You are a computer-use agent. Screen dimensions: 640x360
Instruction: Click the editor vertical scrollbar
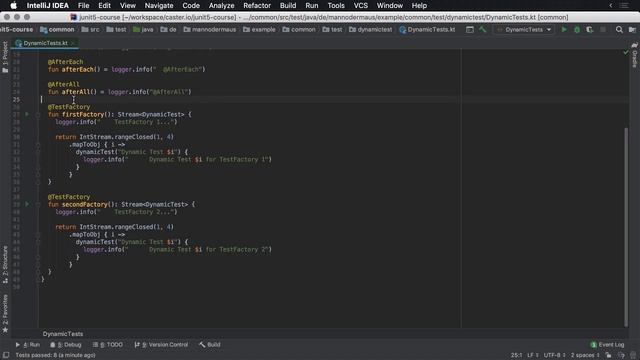(x=626, y=227)
